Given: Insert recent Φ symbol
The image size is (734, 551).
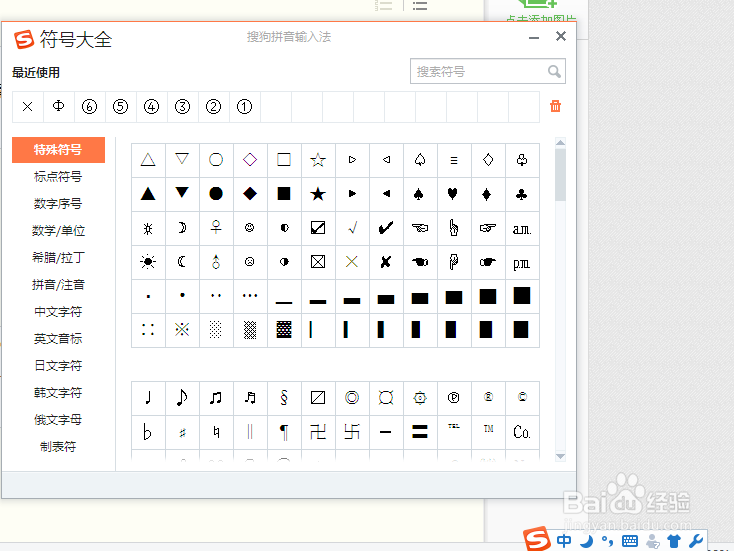Looking at the screenshot, I should 59,107.
